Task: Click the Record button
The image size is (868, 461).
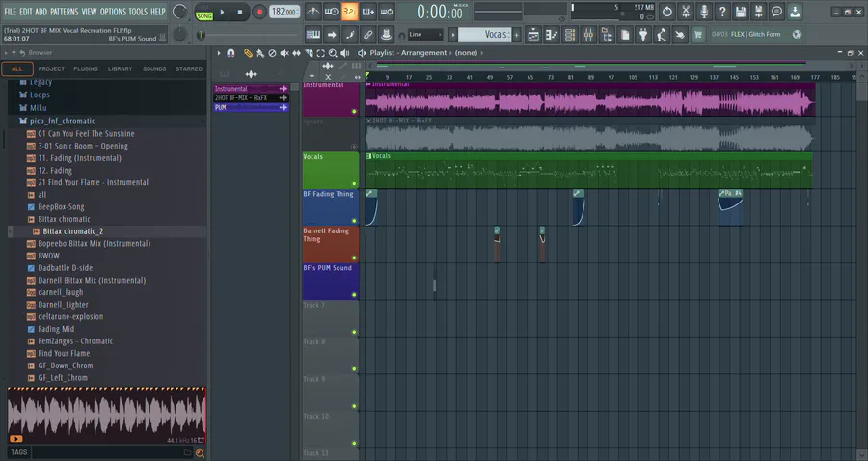Action: point(258,12)
